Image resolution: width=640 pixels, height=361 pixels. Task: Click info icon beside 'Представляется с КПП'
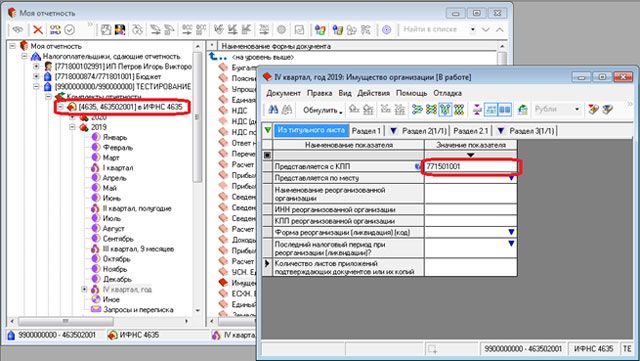point(418,167)
